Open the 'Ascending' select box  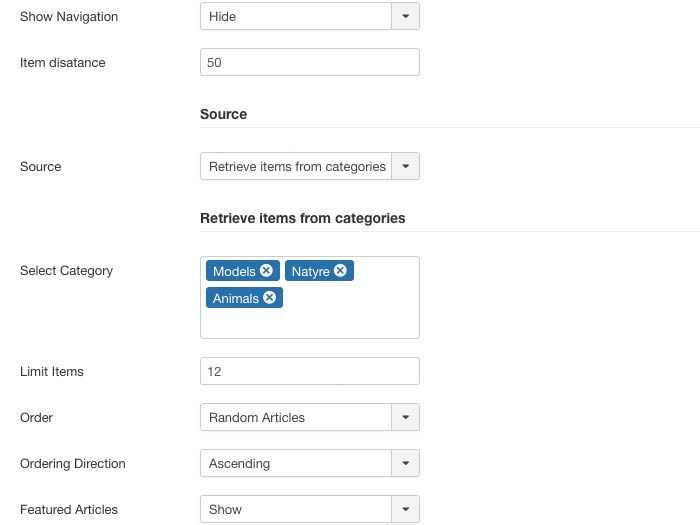296,463
